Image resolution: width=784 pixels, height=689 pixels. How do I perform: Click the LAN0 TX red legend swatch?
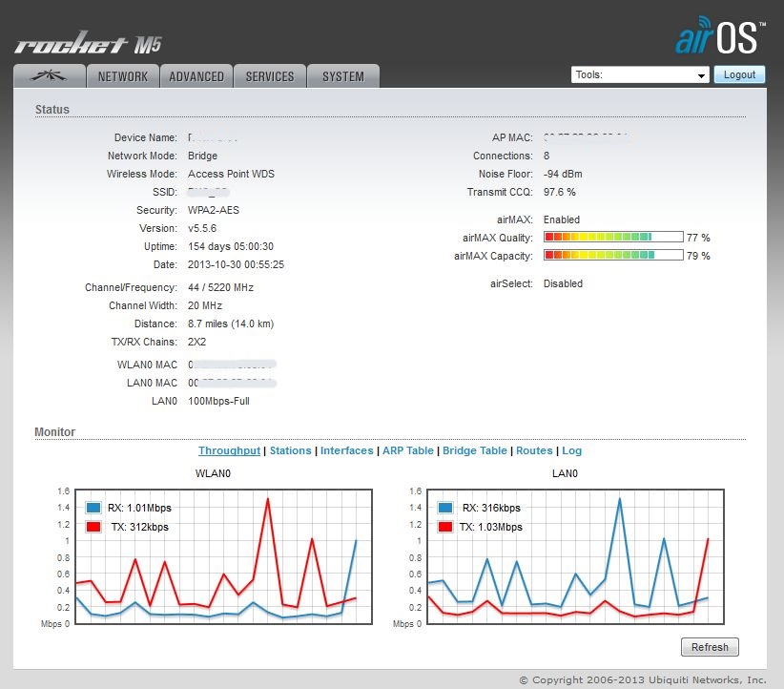[x=445, y=527]
